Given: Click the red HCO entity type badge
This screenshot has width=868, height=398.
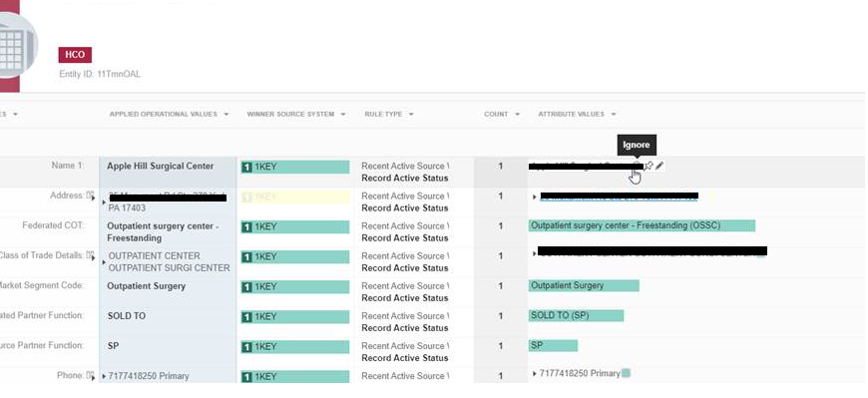Looking at the screenshot, I should 75,55.
